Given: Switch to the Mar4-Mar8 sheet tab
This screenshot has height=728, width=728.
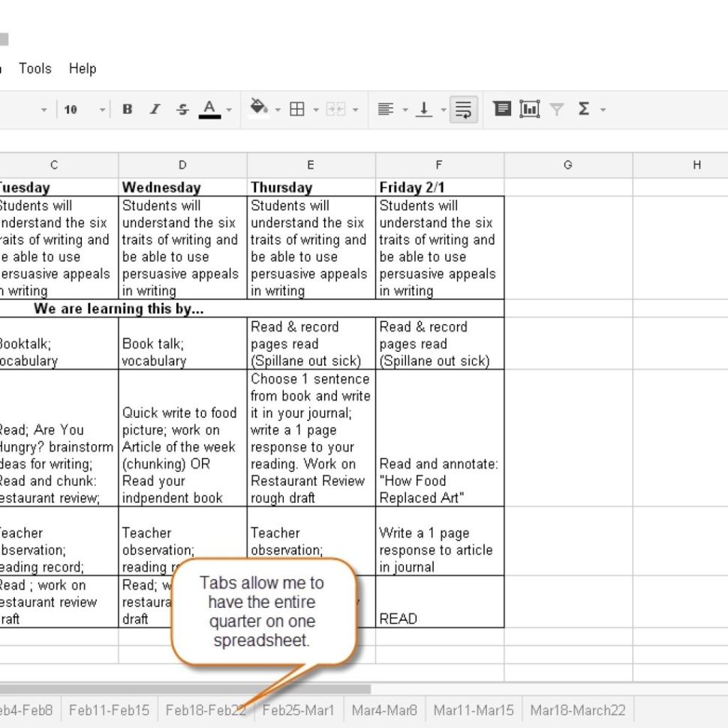Looking at the screenshot, I should [x=384, y=710].
